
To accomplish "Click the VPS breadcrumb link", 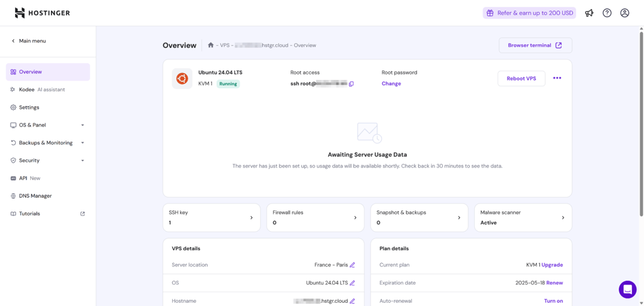I will pos(225,45).
